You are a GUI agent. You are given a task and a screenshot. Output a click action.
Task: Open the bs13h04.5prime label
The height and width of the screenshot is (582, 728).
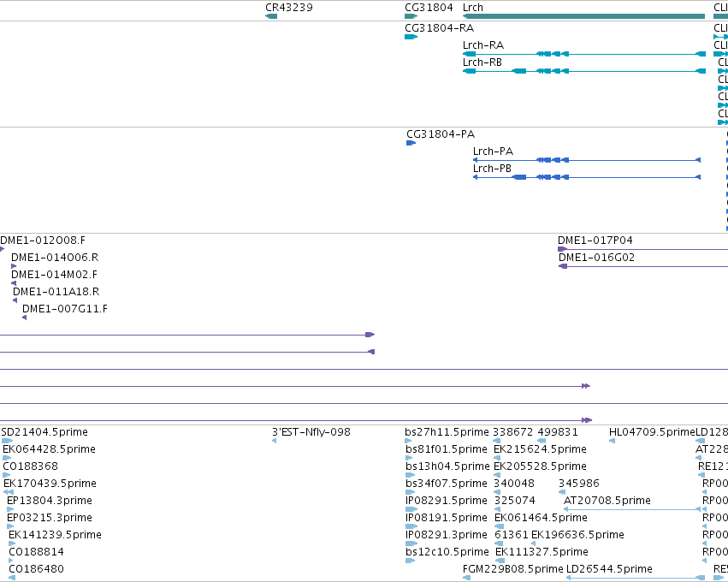tap(447, 466)
